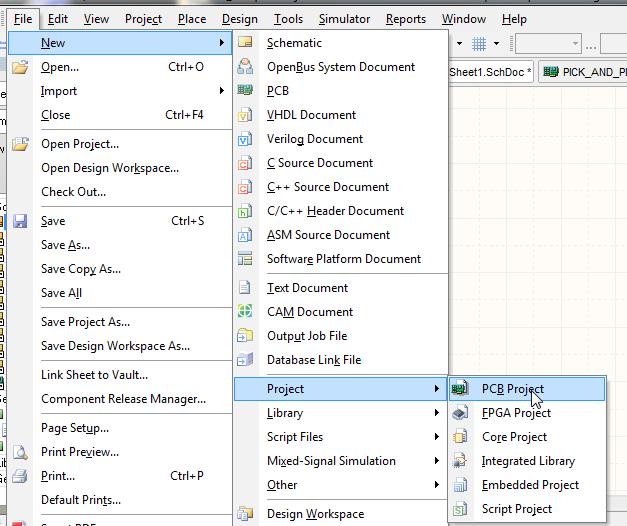Click the Verilog Document icon
The image size is (627, 526).
coord(245,139)
